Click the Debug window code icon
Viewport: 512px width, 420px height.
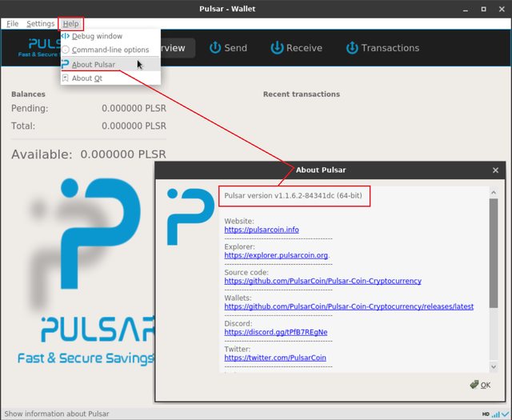point(66,36)
